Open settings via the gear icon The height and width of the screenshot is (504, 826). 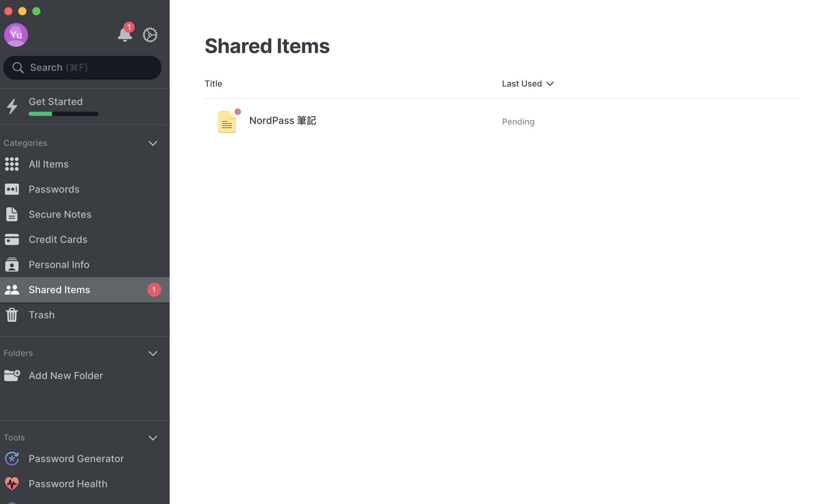[150, 35]
